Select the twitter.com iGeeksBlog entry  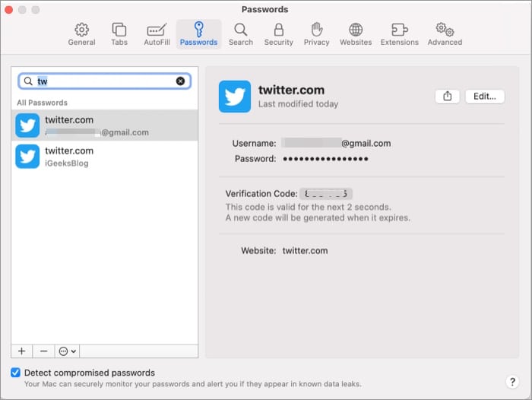pyautogui.click(x=105, y=156)
